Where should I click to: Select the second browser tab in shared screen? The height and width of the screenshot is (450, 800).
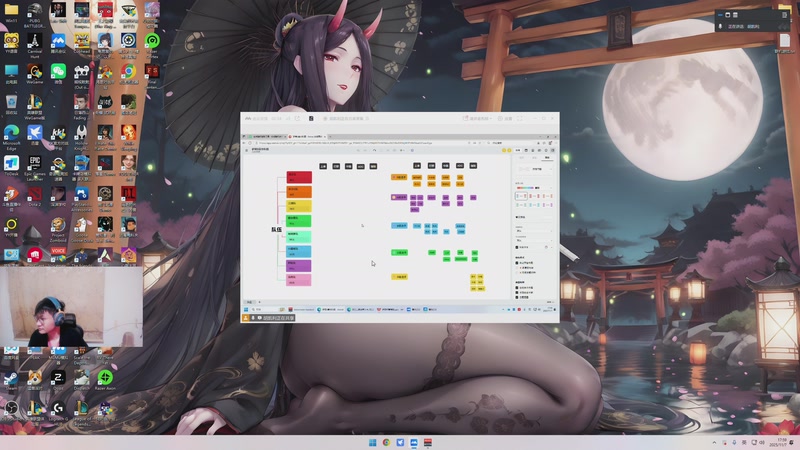307,137
